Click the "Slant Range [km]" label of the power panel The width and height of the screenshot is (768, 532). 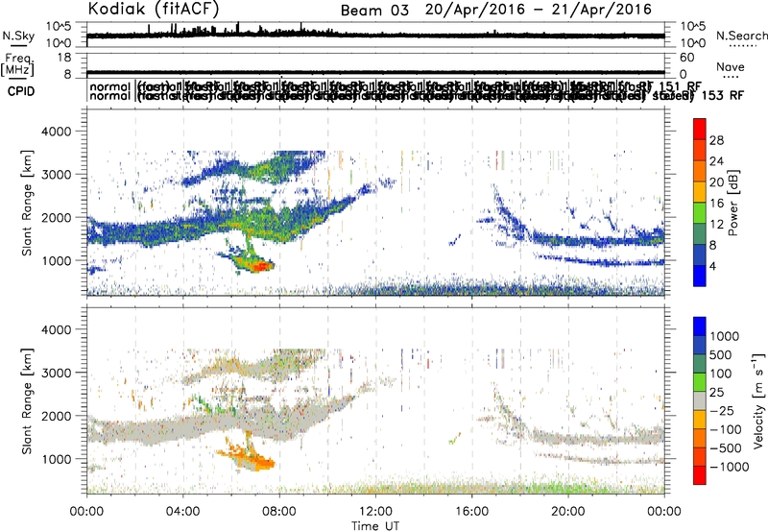(x=27, y=203)
